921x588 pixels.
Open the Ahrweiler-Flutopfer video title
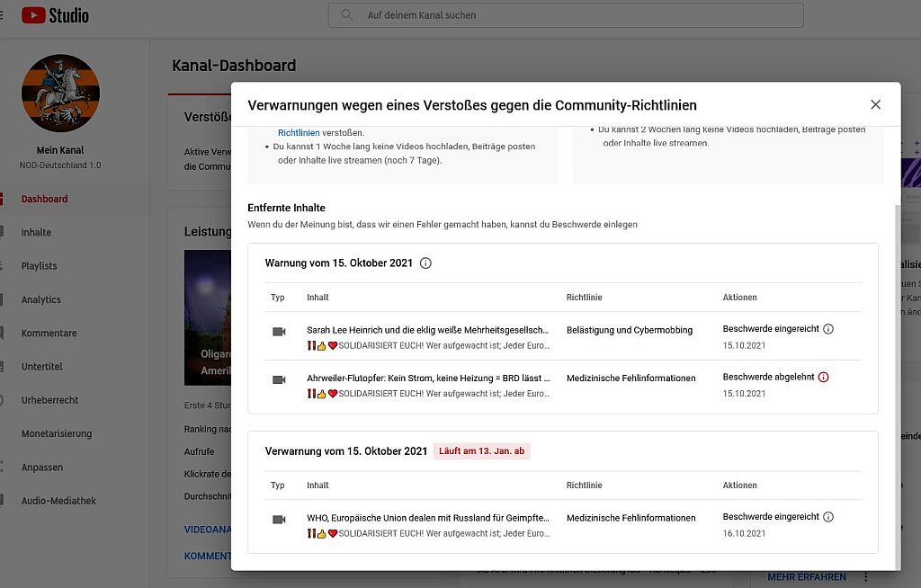pyautogui.click(x=427, y=379)
